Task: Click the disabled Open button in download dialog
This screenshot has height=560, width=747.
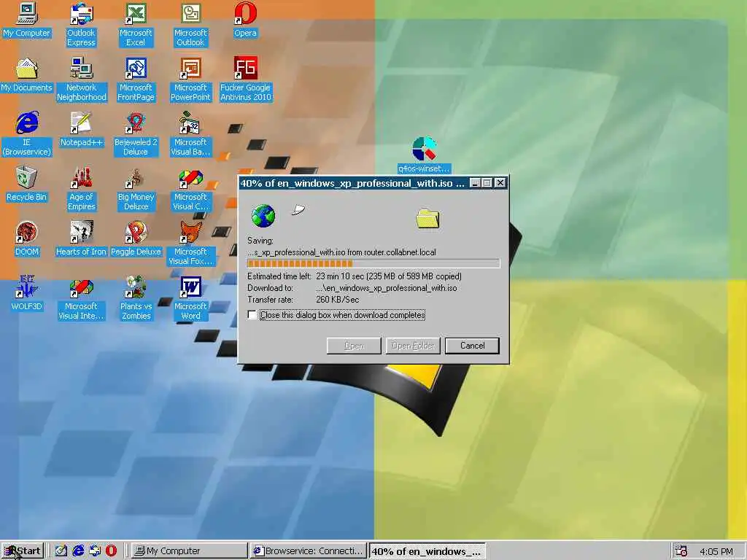Action: tap(354, 346)
